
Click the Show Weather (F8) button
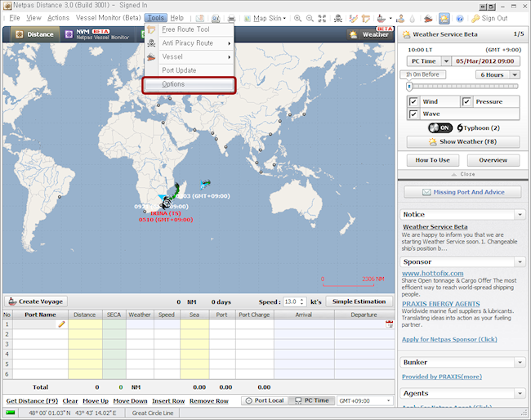tap(463, 141)
